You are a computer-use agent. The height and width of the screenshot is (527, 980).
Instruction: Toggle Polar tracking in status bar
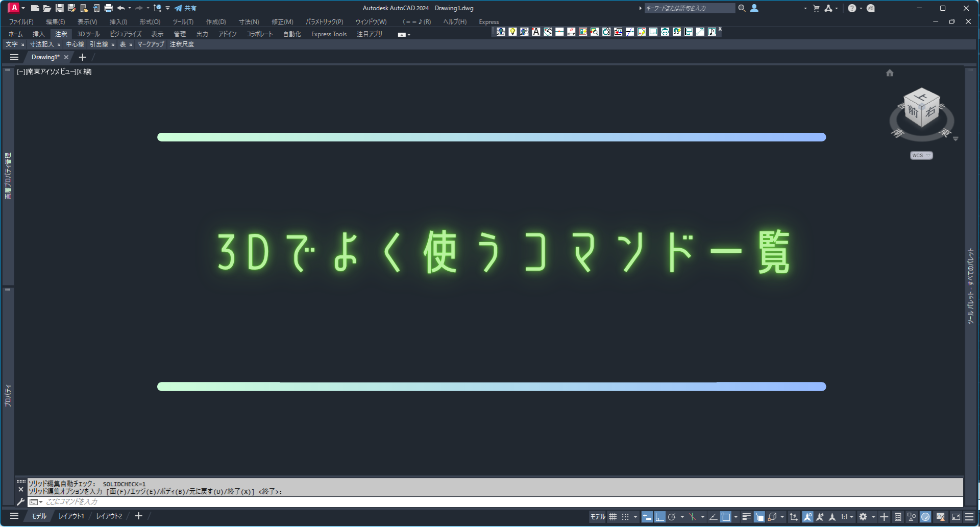[x=672, y=517]
